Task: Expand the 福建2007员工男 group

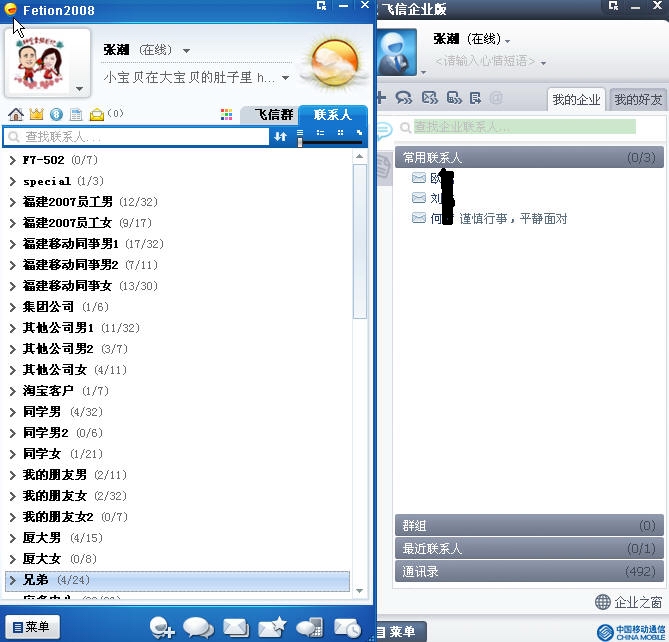Action: [12, 202]
